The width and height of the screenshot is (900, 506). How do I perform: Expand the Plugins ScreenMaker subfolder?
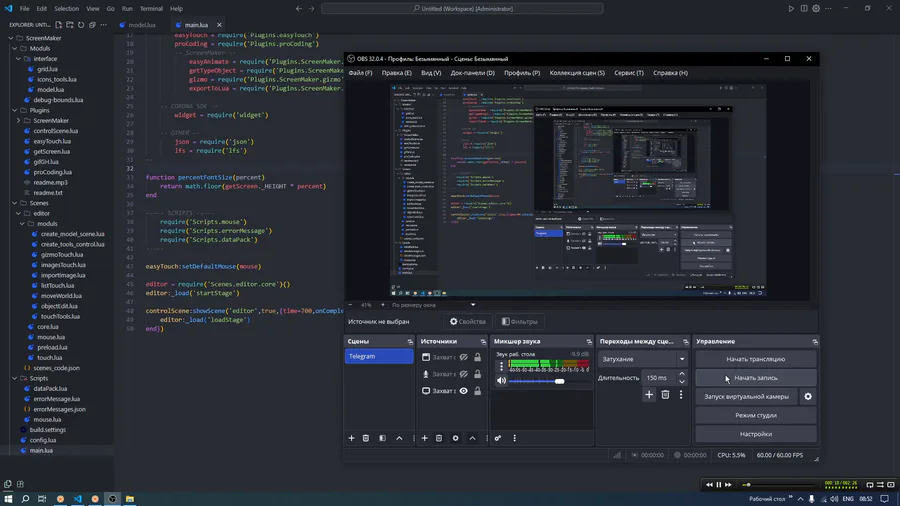(19, 120)
